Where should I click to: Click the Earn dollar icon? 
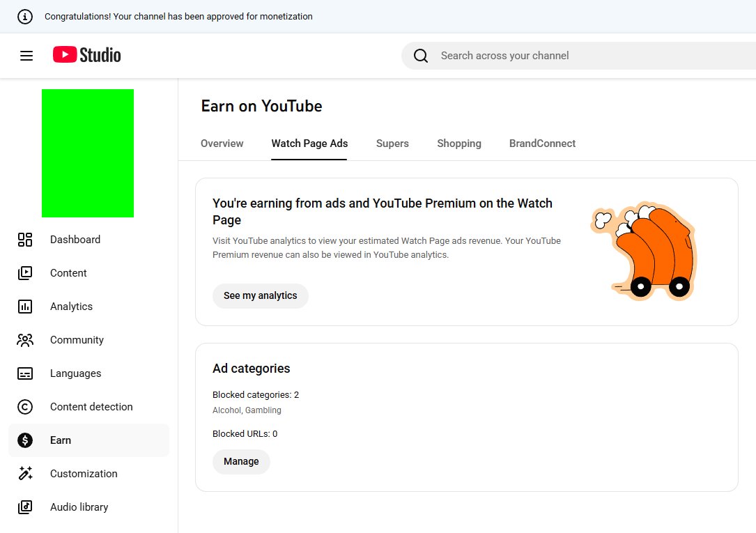tap(25, 440)
